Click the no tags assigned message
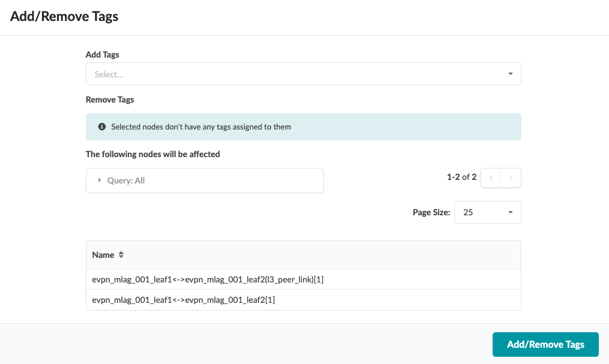Image resolution: width=609 pixels, height=364 pixels. [201, 127]
